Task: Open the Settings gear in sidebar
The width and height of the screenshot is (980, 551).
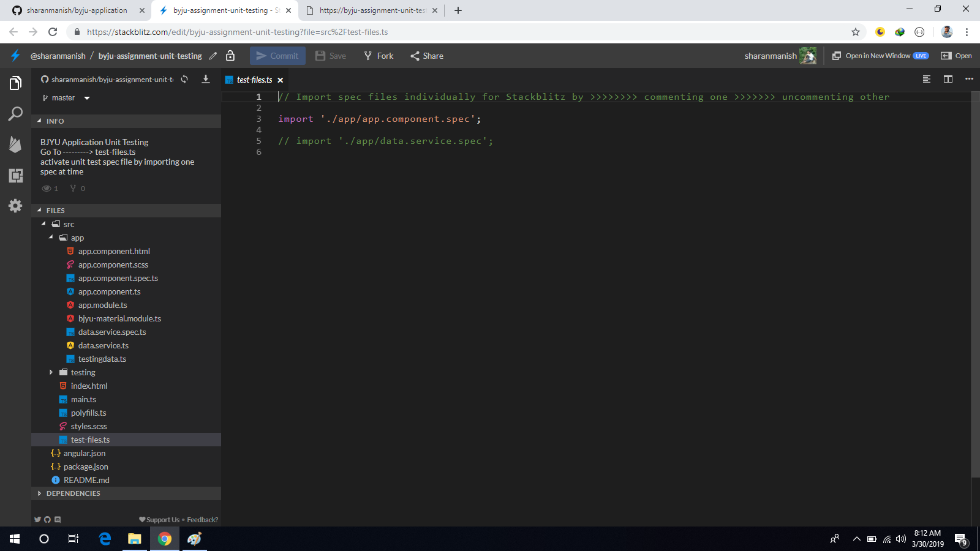Action: click(15, 206)
